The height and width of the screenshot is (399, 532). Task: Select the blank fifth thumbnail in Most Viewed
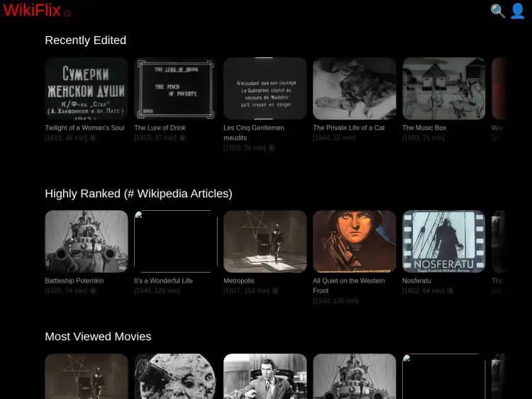(x=444, y=376)
